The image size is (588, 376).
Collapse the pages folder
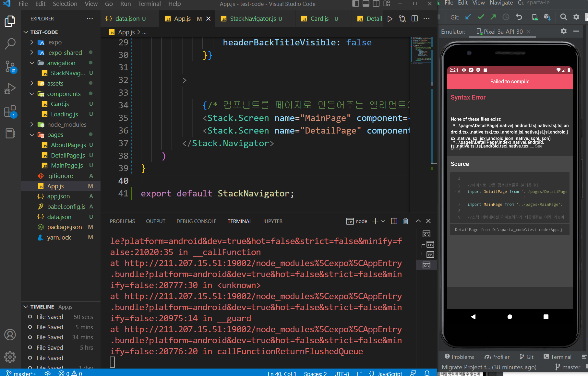[32, 135]
